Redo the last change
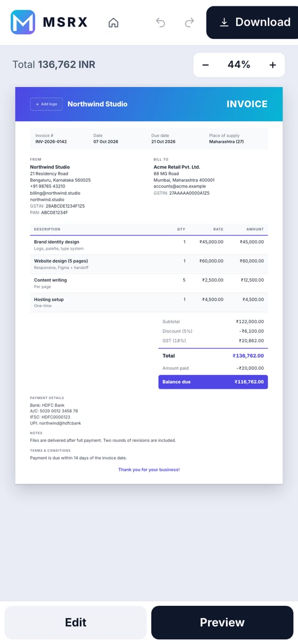This screenshot has height=644, width=298. click(x=189, y=22)
